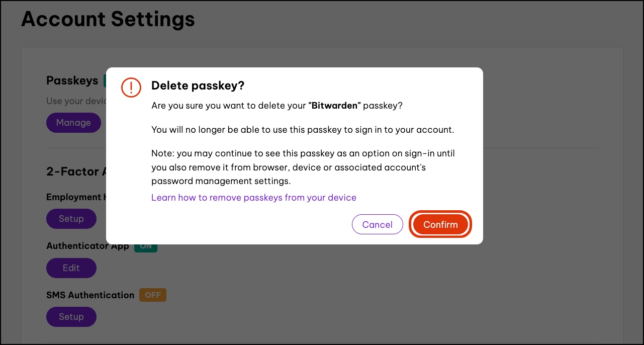The width and height of the screenshot is (644, 345).
Task: Click the red warning exclamation icon
Action: click(131, 88)
